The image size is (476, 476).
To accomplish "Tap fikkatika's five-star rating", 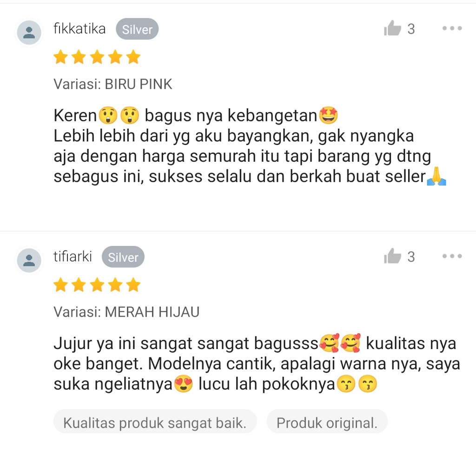I will 97,57.
